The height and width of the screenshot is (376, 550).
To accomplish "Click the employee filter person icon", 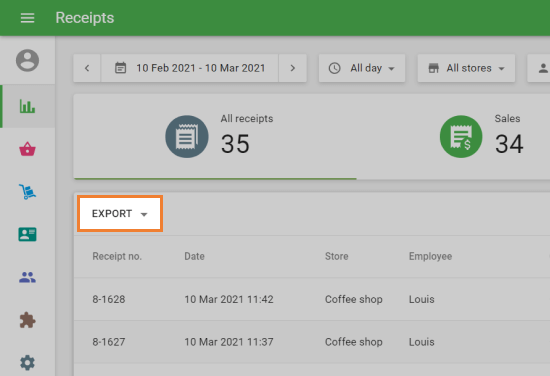I will pos(543,68).
